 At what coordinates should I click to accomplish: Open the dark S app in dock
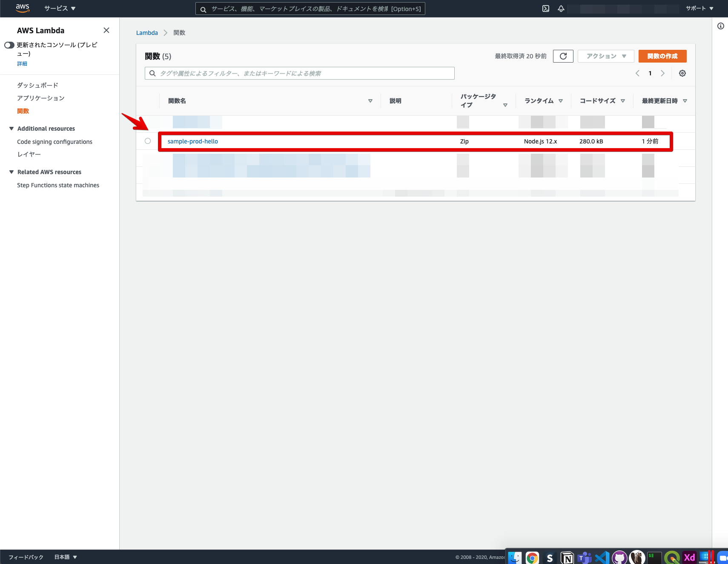[550, 558]
